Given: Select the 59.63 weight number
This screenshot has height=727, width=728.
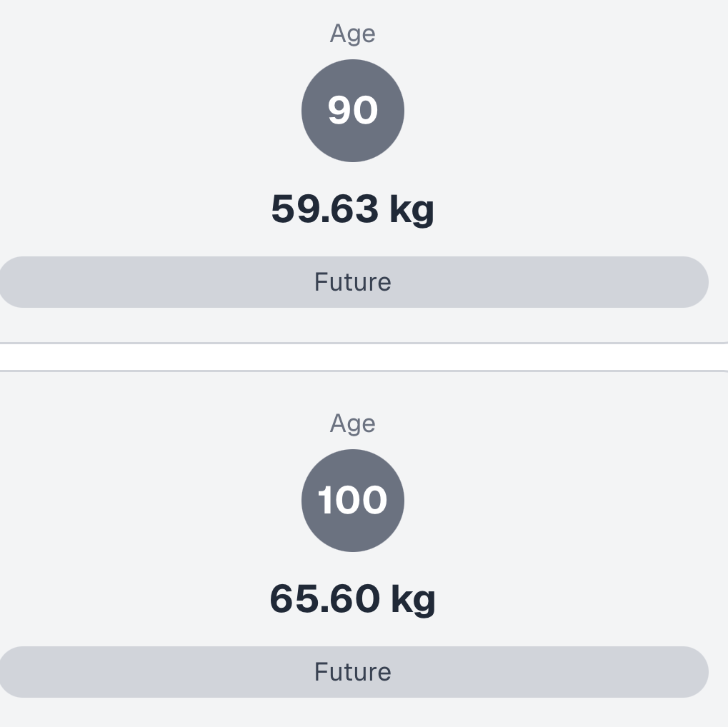Looking at the screenshot, I should (325, 209).
